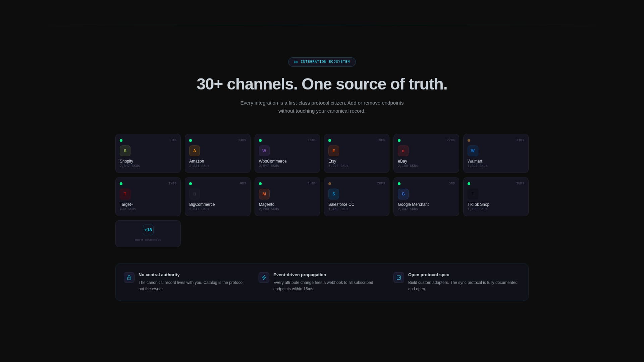Click the Shopify S logo icon
This screenshot has width=644, height=362.
(125, 151)
